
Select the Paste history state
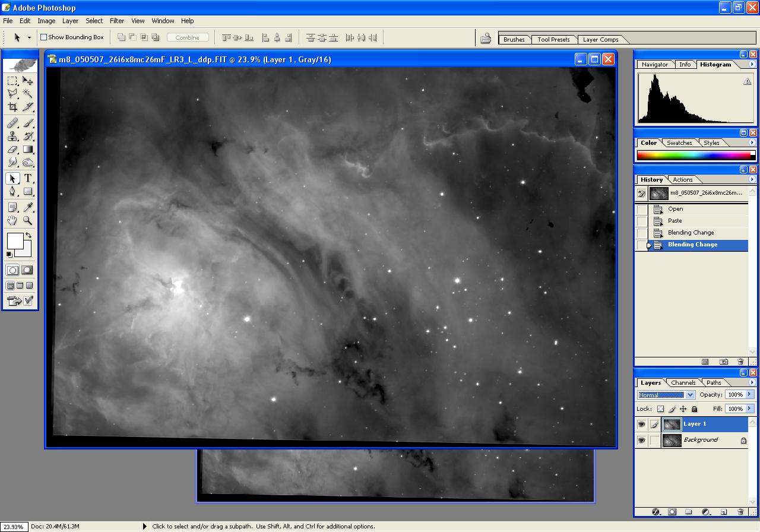(675, 221)
